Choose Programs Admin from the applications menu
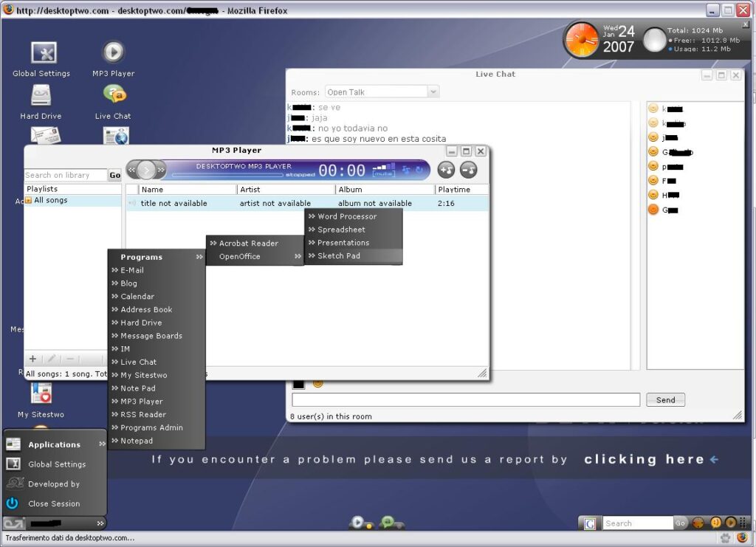Screen dimensions: 756x547 (x=157, y=427)
